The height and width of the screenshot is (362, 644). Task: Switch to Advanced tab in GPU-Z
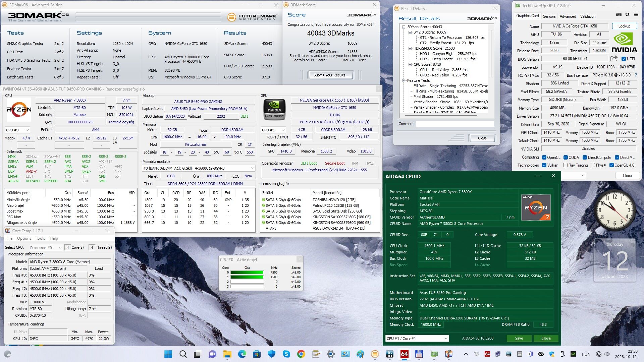point(568,16)
